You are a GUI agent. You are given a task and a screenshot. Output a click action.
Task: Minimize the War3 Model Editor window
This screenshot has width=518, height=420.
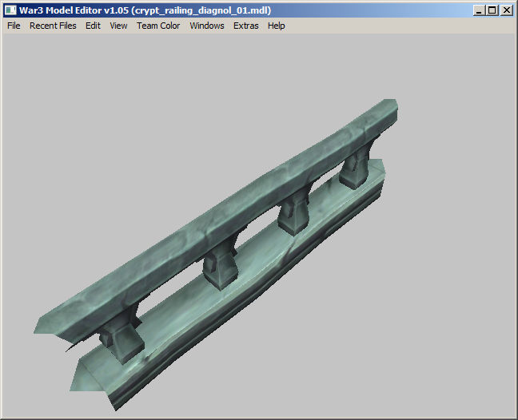click(478, 10)
